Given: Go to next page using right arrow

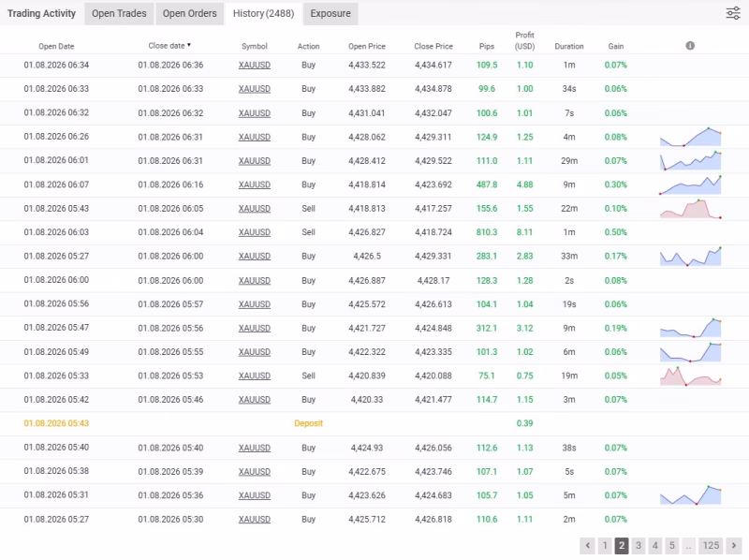Looking at the screenshot, I should coord(734,545).
